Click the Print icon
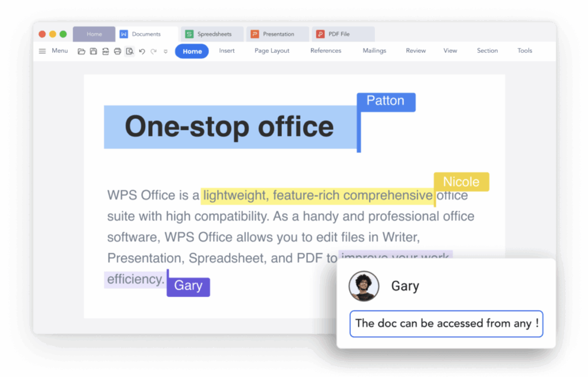The width and height of the screenshot is (588, 377). [x=118, y=51]
